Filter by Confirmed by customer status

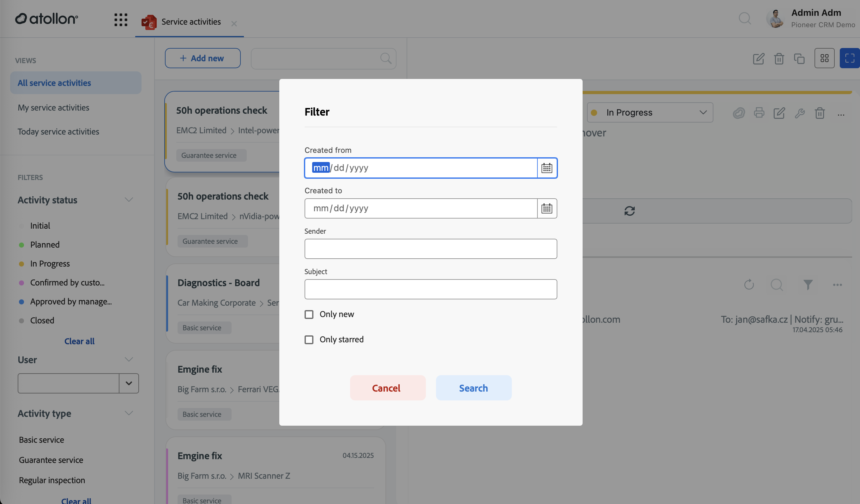tap(67, 283)
